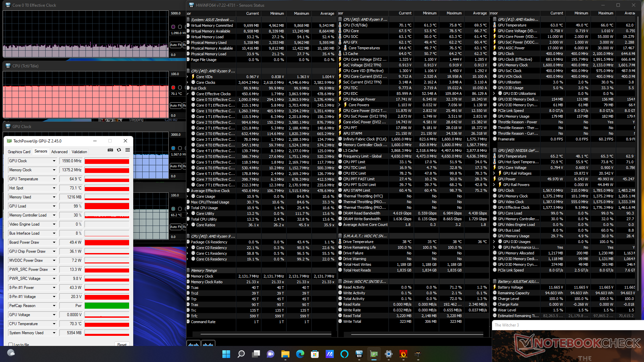Image resolution: width=644 pixels, height=362 pixels.
Task: Click GPU-Z screenshot camera icon
Action: pos(110,150)
